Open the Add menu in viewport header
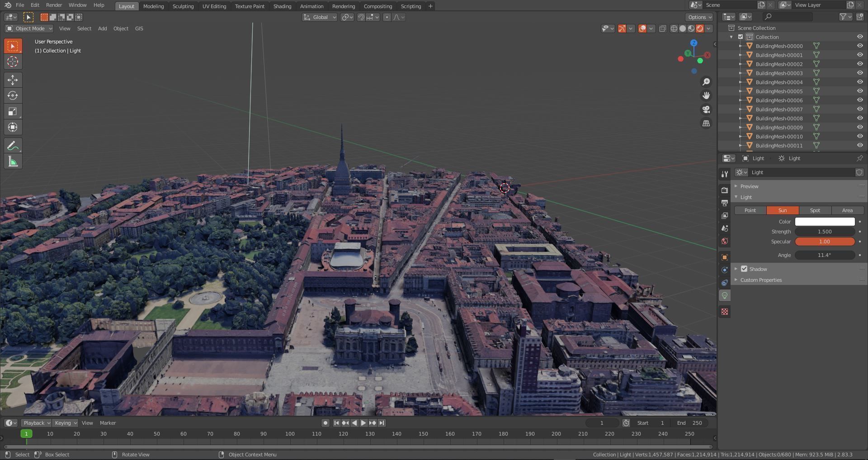 click(103, 28)
